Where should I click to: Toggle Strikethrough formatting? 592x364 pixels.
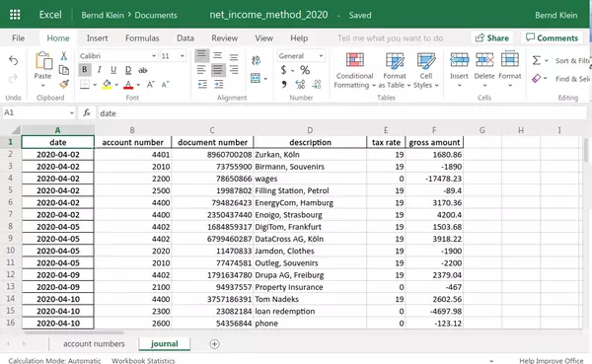pyautogui.click(x=143, y=70)
